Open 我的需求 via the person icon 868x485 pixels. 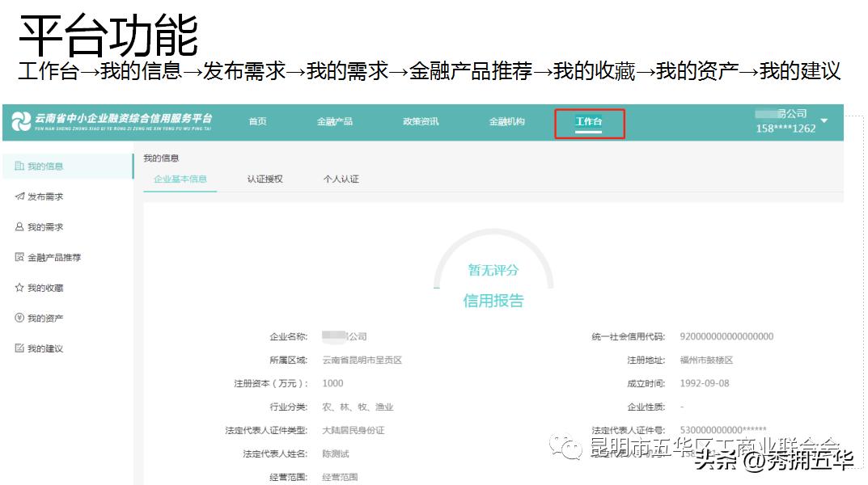click(x=20, y=226)
